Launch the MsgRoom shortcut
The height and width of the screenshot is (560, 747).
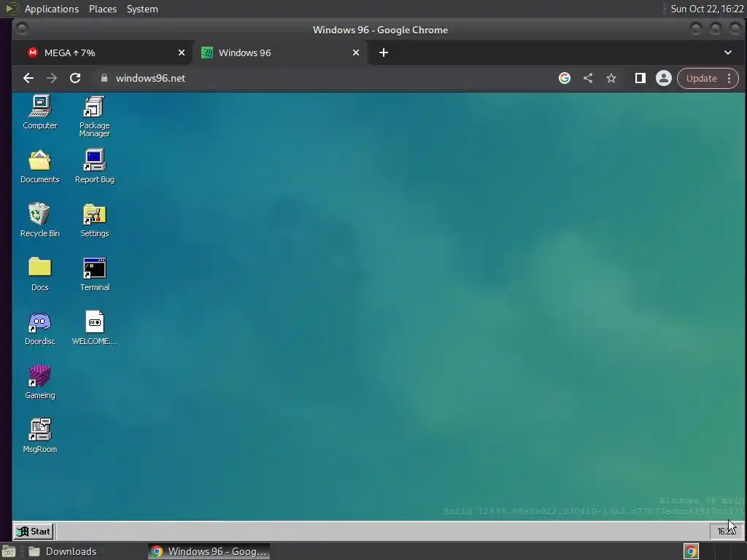click(x=40, y=436)
